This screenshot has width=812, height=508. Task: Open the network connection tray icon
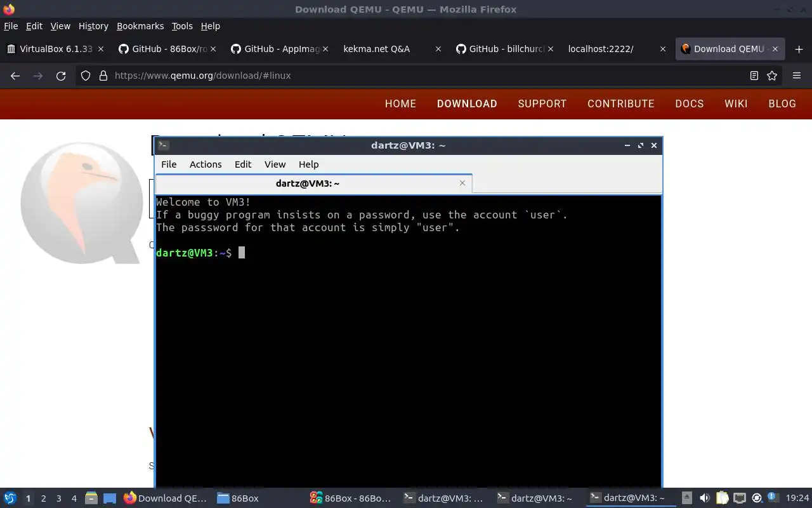(740, 498)
